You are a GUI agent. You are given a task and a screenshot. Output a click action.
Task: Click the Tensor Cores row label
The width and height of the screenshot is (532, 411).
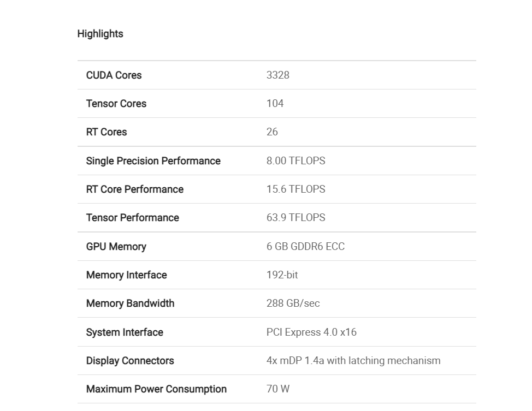point(116,104)
